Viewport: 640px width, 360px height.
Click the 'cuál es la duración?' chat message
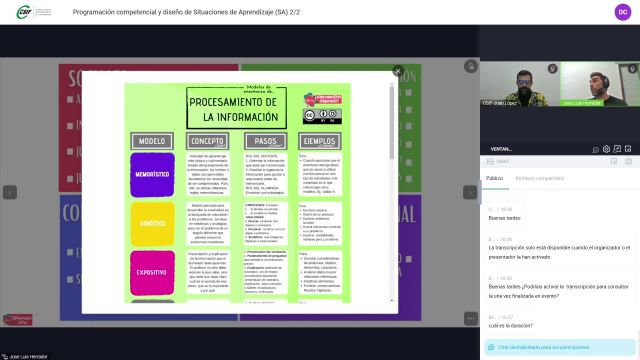[x=511, y=326]
